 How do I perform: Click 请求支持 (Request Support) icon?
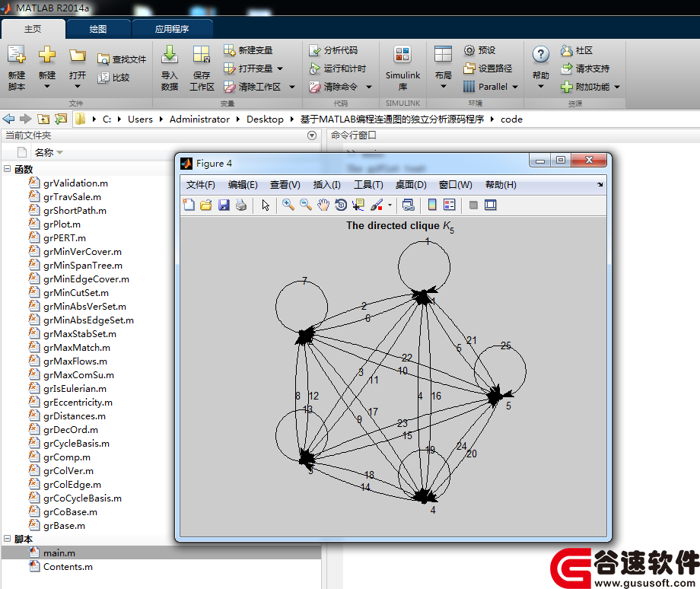(x=567, y=68)
